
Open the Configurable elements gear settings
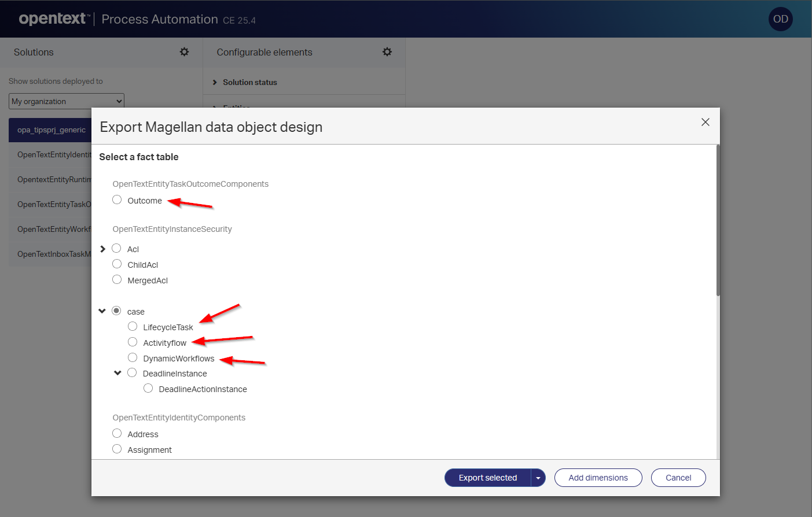coord(387,52)
